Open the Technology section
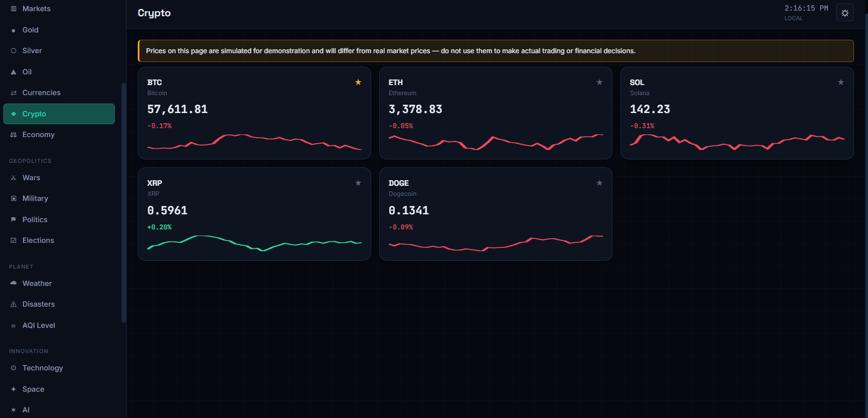 [x=59, y=368]
